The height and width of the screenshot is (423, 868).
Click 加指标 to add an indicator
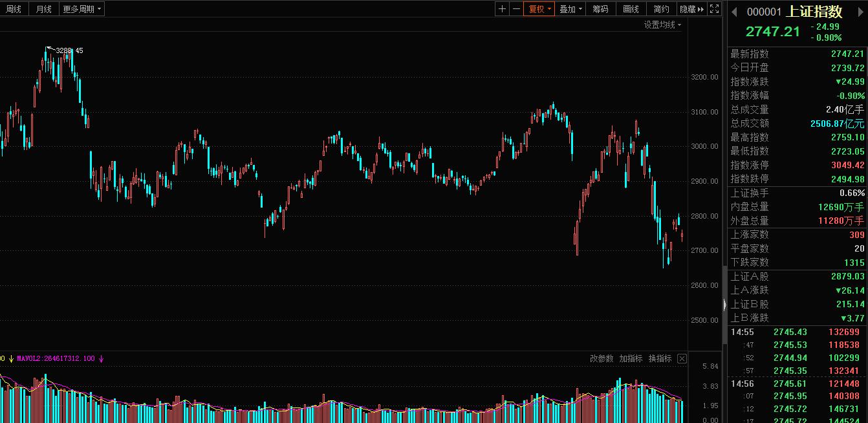tap(631, 358)
